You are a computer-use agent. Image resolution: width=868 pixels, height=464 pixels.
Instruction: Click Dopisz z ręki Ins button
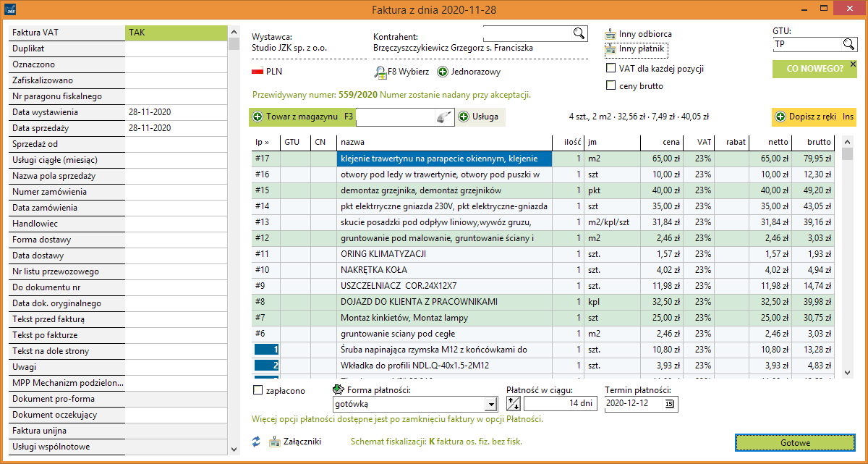pos(814,117)
